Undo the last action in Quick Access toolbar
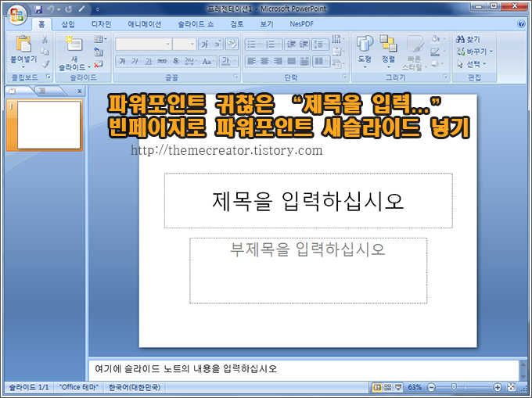The height and width of the screenshot is (398, 532). pos(51,9)
